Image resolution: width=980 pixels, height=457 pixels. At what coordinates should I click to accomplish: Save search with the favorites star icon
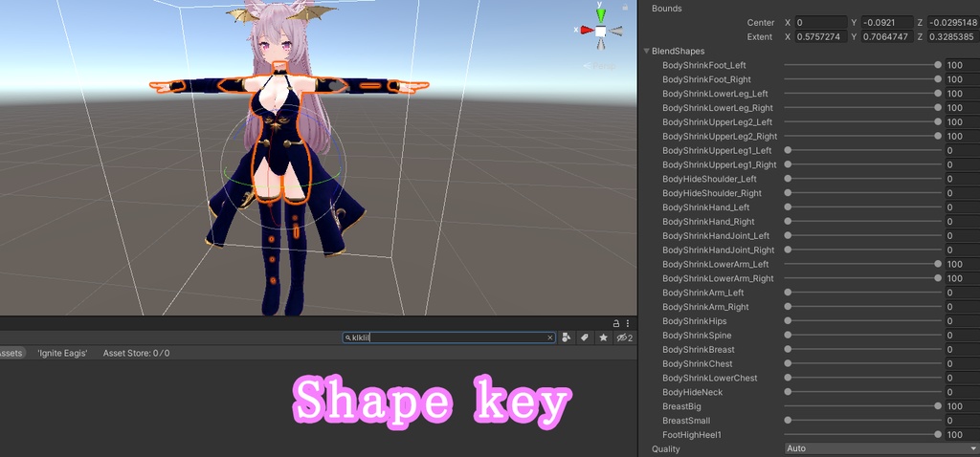click(x=603, y=337)
